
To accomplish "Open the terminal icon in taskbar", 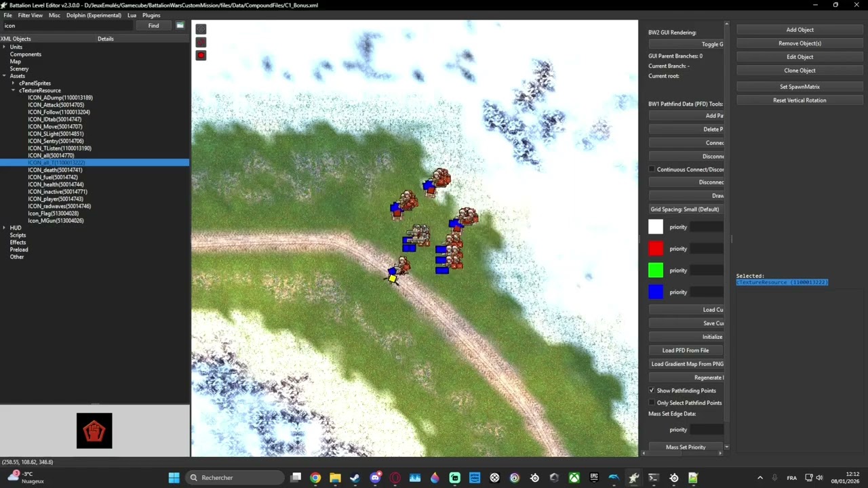I will click(654, 478).
